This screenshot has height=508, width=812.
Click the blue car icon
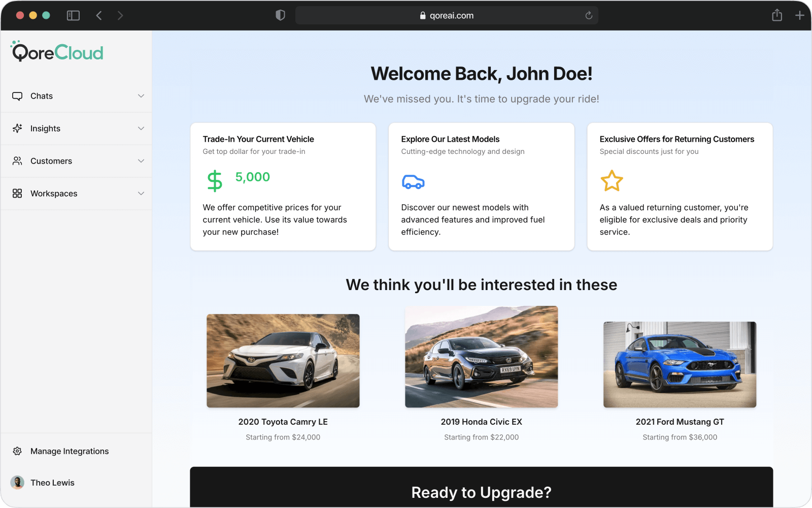tap(413, 181)
